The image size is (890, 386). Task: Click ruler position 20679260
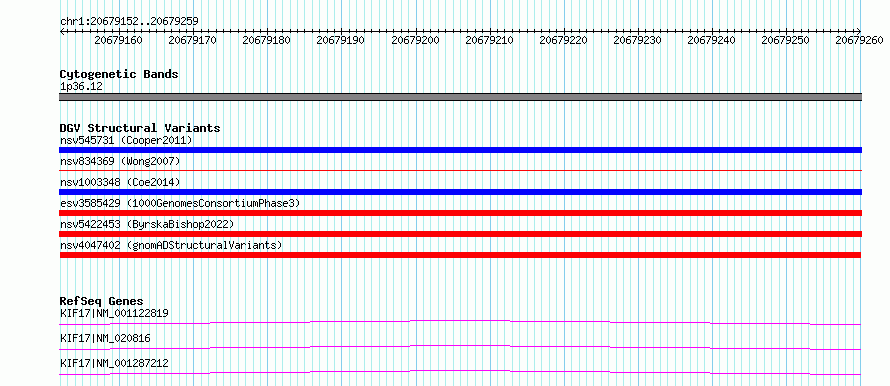pyautogui.click(x=860, y=40)
